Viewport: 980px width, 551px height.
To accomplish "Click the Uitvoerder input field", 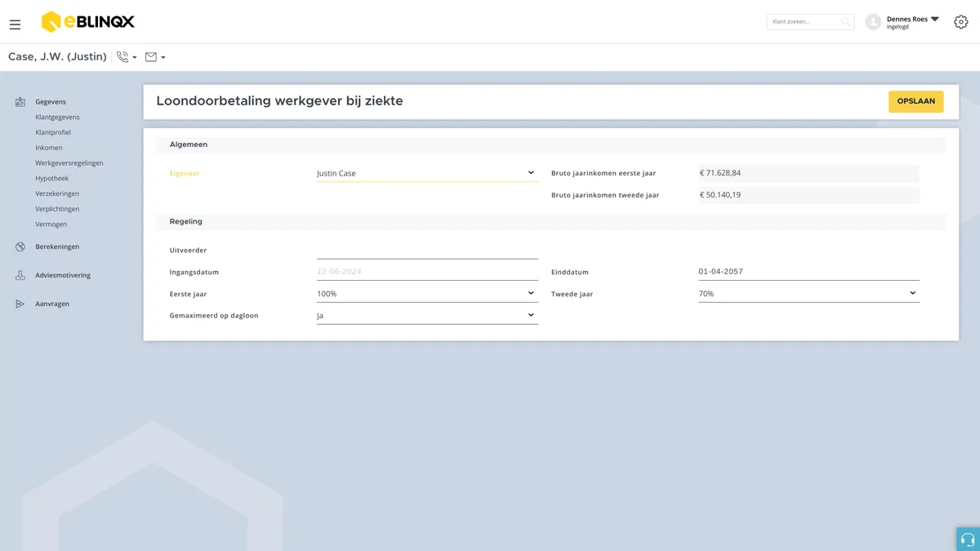I will [x=427, y=250].
